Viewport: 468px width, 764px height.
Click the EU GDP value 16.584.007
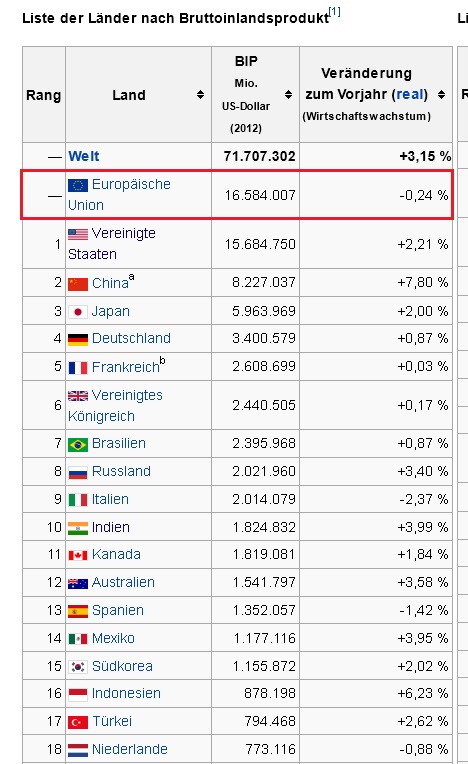pos(260,195)
